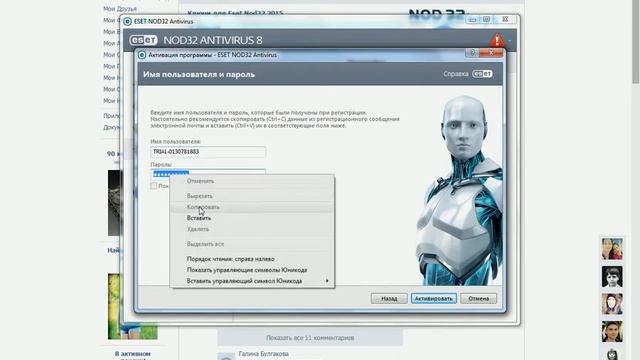Click the first friend avatar in right sidebar
Screen dimensions: 640x360
(612, 249)
